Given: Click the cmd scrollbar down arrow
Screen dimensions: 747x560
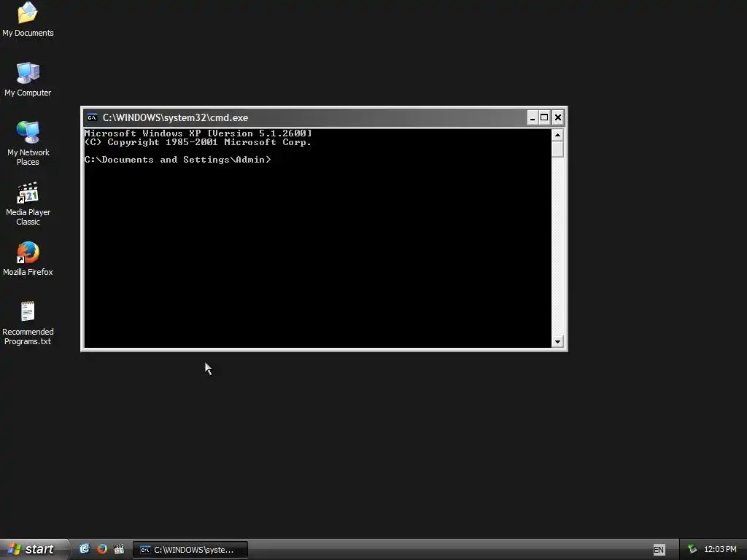Looking at the screenshot, I should (x=557, y=341).
